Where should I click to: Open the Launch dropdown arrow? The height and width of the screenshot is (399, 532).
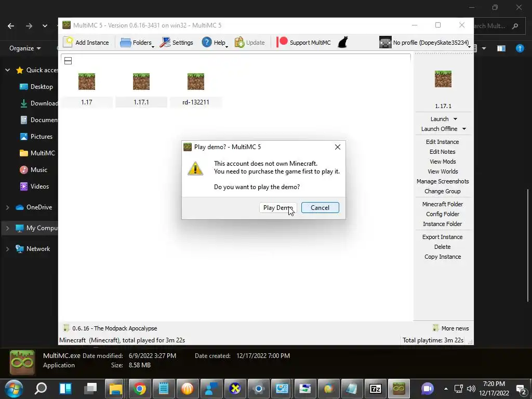coord(455,119)
